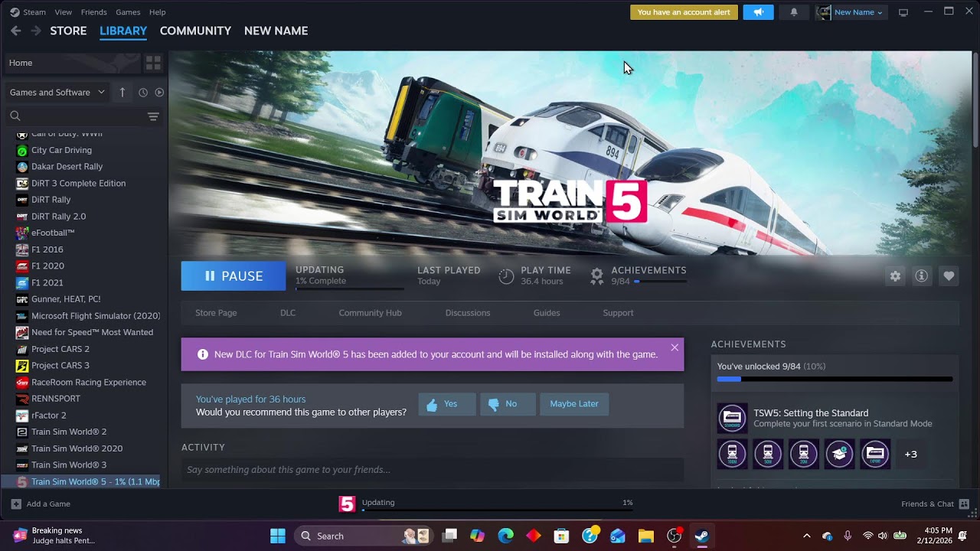
Task: Open the View menu
Action: click(64, 12)
